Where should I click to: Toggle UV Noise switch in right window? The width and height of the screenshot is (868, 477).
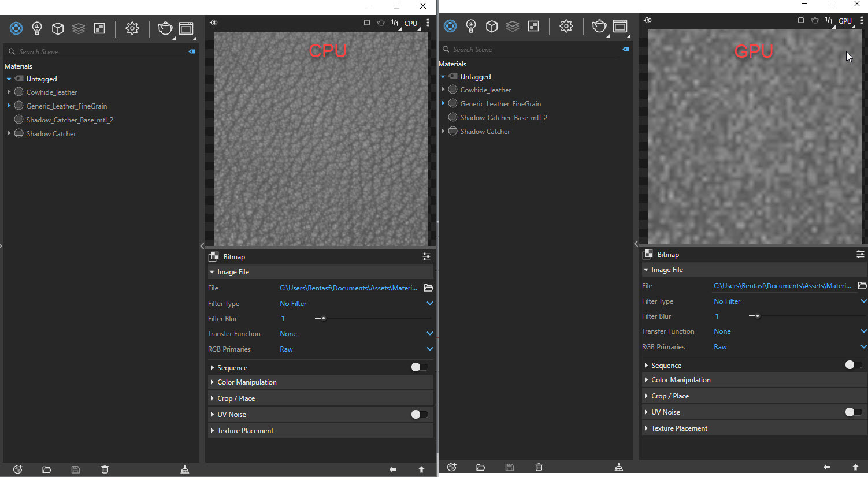854,412
